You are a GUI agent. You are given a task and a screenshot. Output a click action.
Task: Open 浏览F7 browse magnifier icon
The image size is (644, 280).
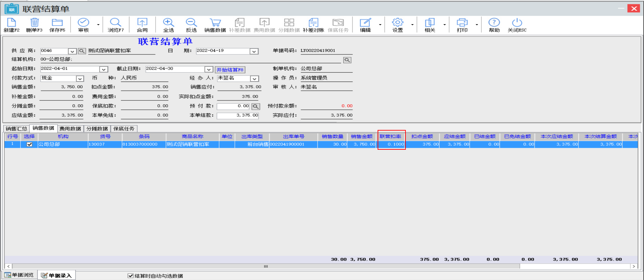pos(116,23)
